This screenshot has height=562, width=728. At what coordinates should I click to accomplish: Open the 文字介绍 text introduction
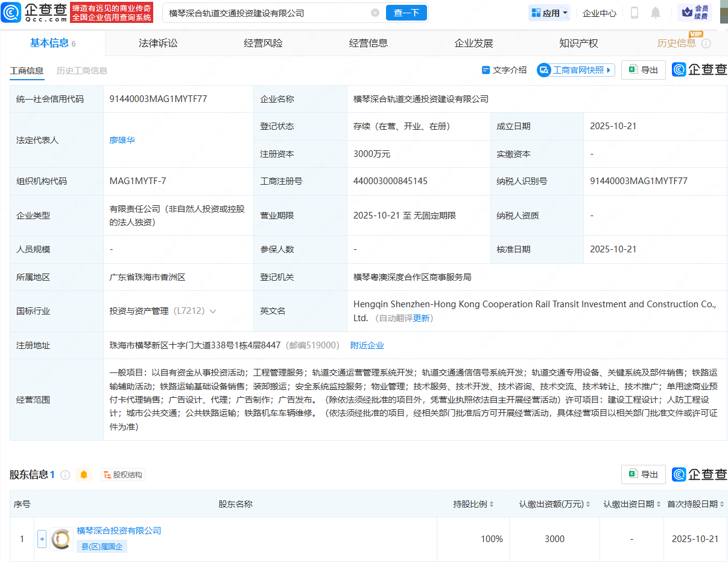point(504,70)
